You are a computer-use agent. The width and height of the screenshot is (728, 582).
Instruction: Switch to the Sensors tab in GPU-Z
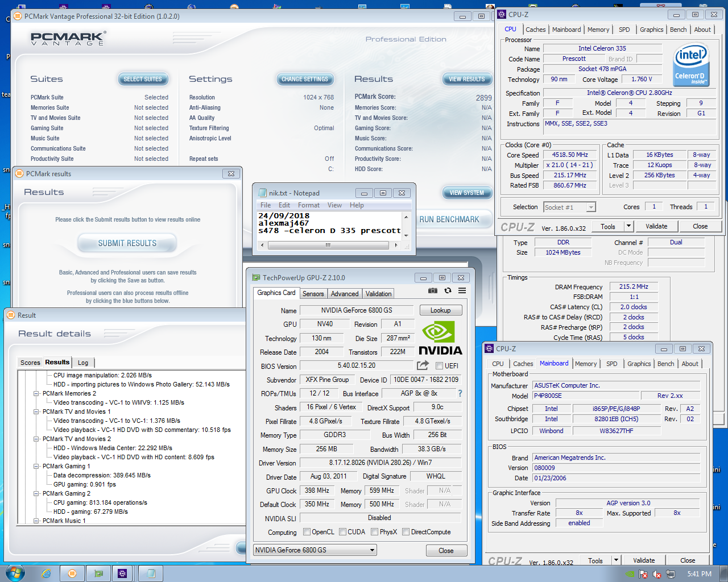pos(313,294)
